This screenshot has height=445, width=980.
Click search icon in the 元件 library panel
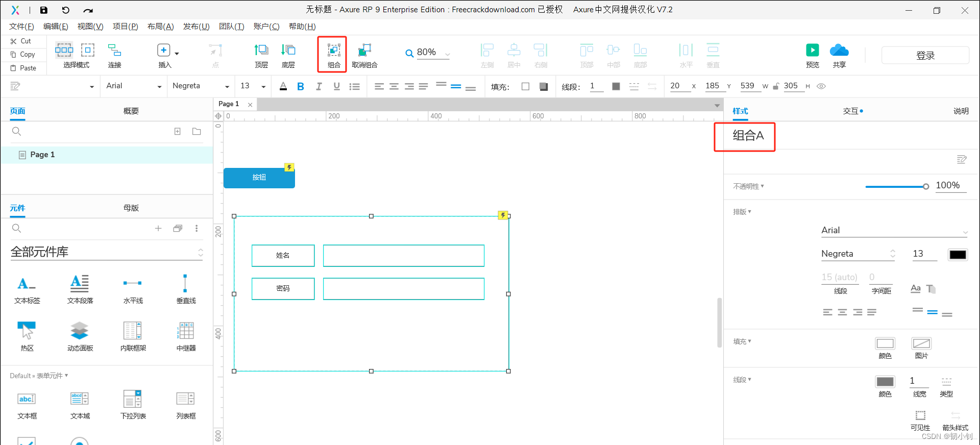[16, 228]
